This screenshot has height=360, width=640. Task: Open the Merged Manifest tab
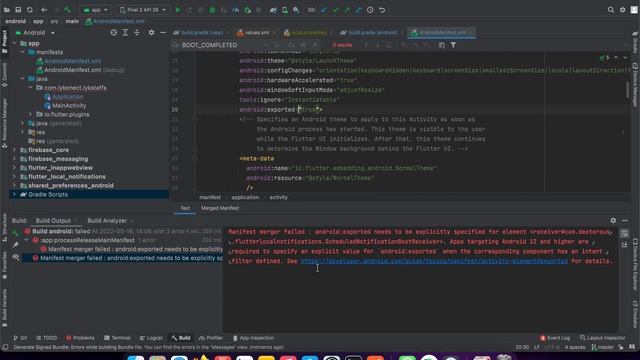tap(220, 208)
